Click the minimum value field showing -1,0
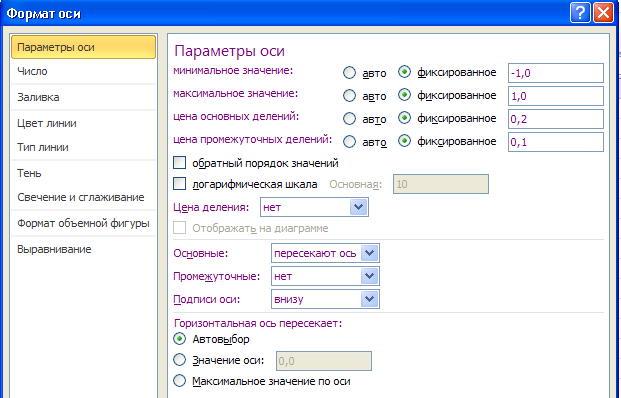The width and height of the screenshot is (621, 398). 556,73
